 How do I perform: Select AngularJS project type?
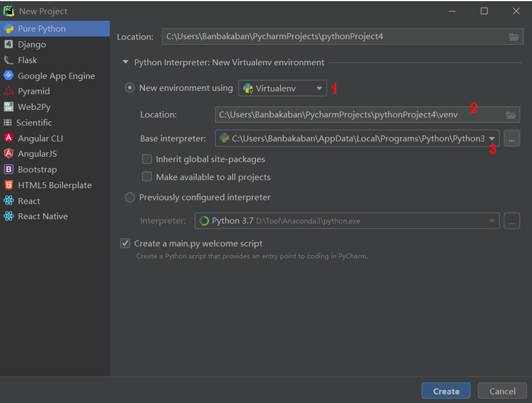click(x=55, y=154)
